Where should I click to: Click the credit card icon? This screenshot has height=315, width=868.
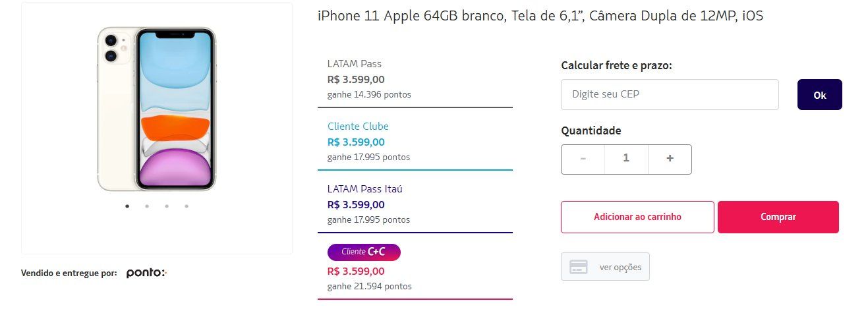579,267
